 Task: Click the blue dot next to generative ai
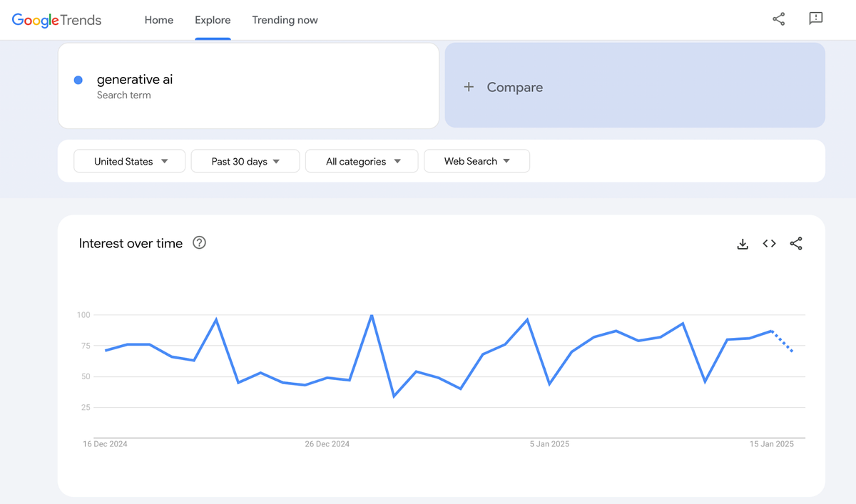click(x=78, y=80)
